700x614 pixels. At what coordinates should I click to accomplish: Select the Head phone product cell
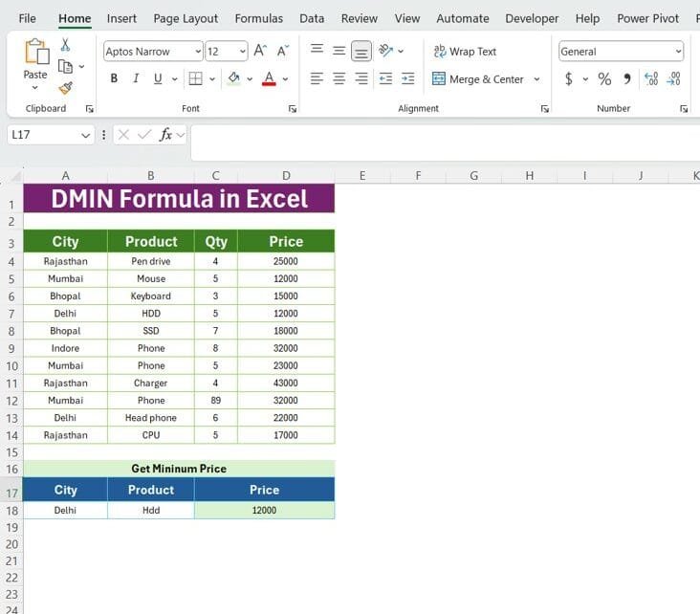point(151,418)
